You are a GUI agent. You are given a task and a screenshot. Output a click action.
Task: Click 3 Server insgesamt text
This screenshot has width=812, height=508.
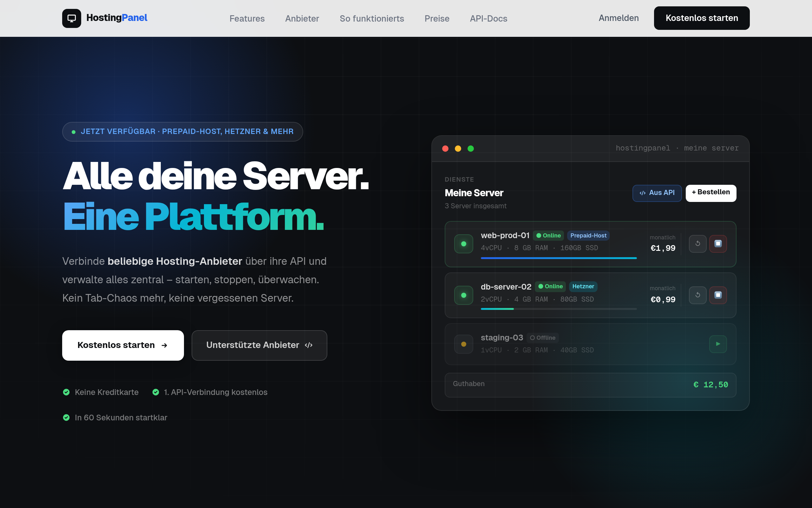[x=475, y=206]
